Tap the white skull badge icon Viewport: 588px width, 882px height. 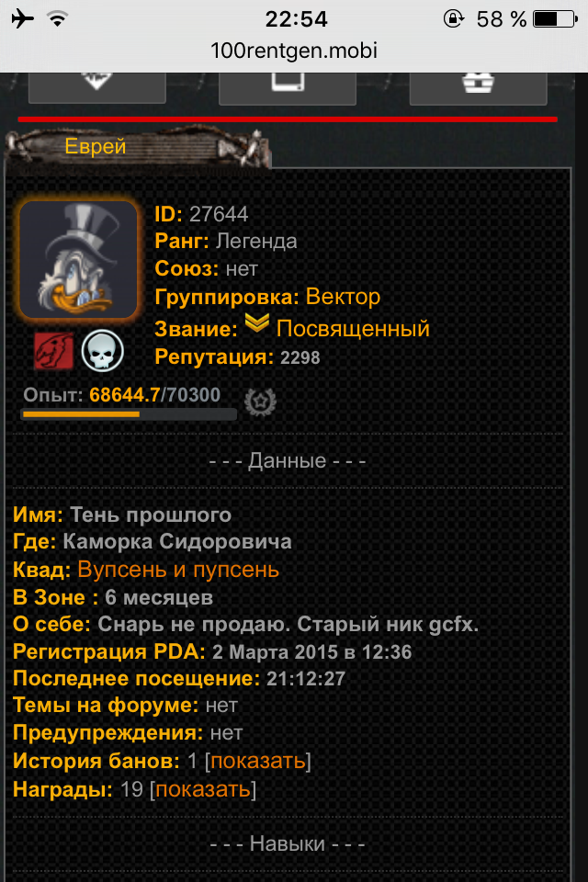(102, 351)
